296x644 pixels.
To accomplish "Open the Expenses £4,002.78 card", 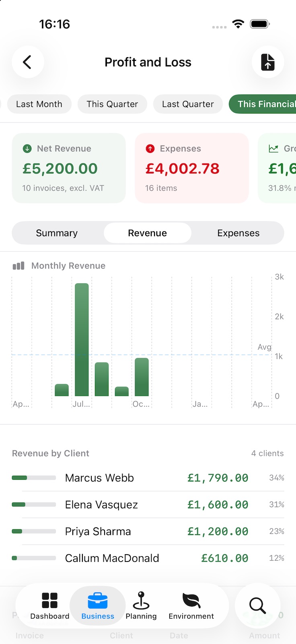I will pyautogui.click(x=192, y=168).
